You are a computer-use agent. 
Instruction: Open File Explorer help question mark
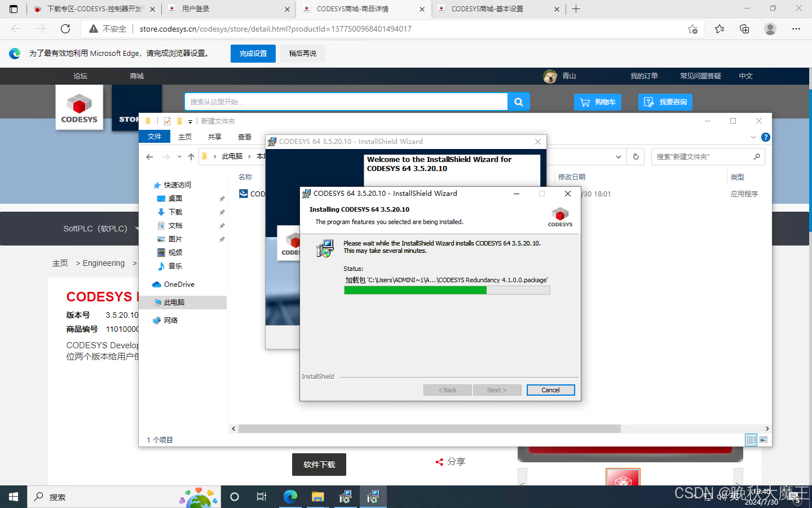(765, 137)
